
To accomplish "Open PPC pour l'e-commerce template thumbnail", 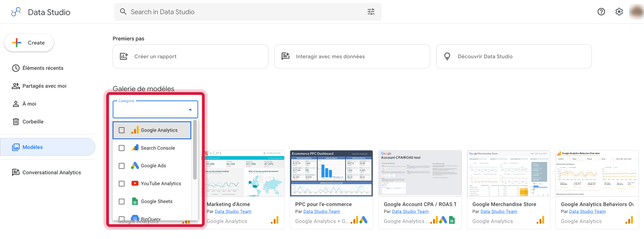I will point(331,173).
